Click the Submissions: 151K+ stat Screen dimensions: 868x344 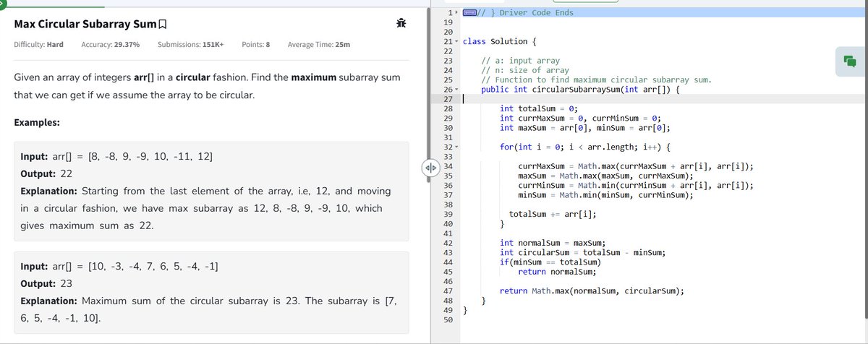click(190, 45)
